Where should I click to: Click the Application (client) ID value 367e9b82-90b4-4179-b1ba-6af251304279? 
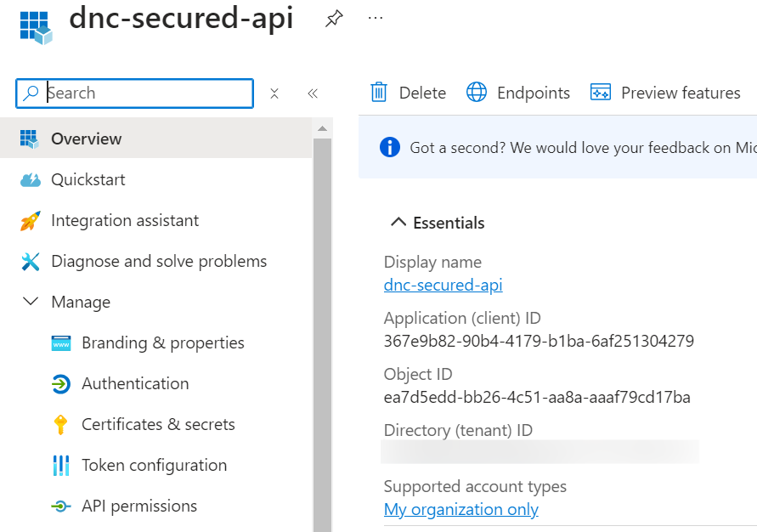pyautogui.click(x=539, y=341)
